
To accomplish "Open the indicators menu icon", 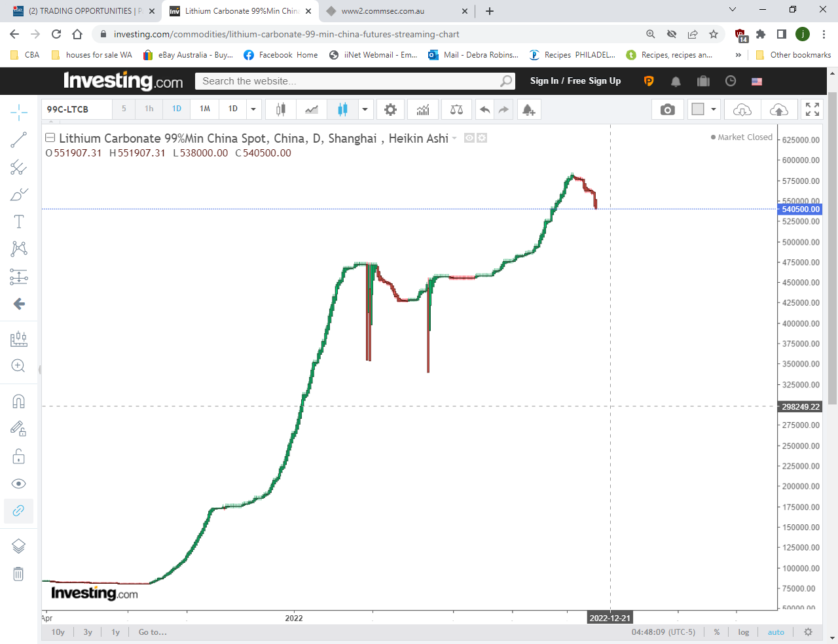I will pyautogui.click(x=423, y=109).
